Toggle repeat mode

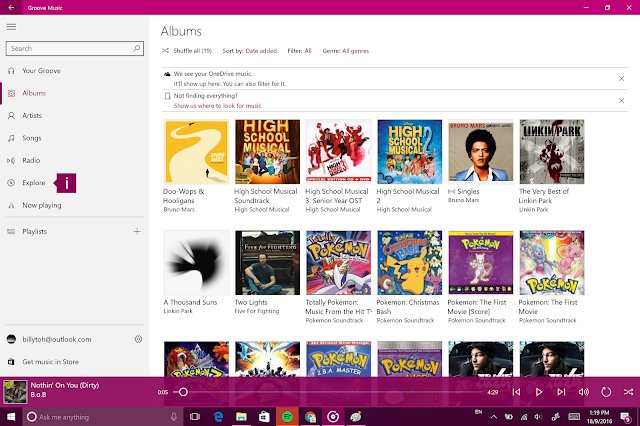click(606, 392)
